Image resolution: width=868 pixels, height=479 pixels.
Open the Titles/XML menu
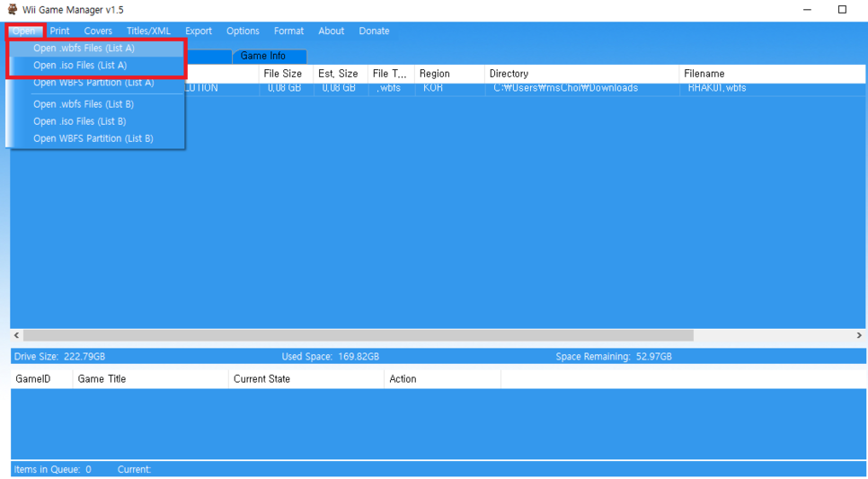(x=148, y=31)
